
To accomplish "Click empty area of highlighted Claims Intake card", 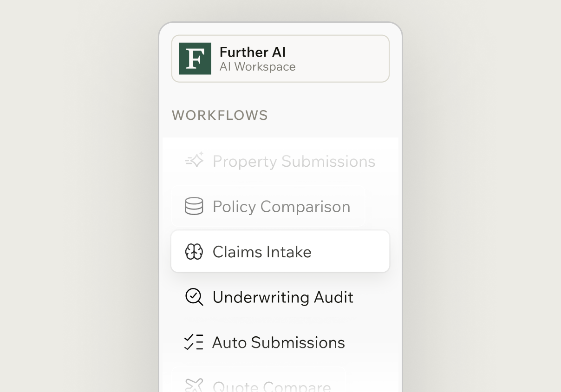I will (353, 252).
